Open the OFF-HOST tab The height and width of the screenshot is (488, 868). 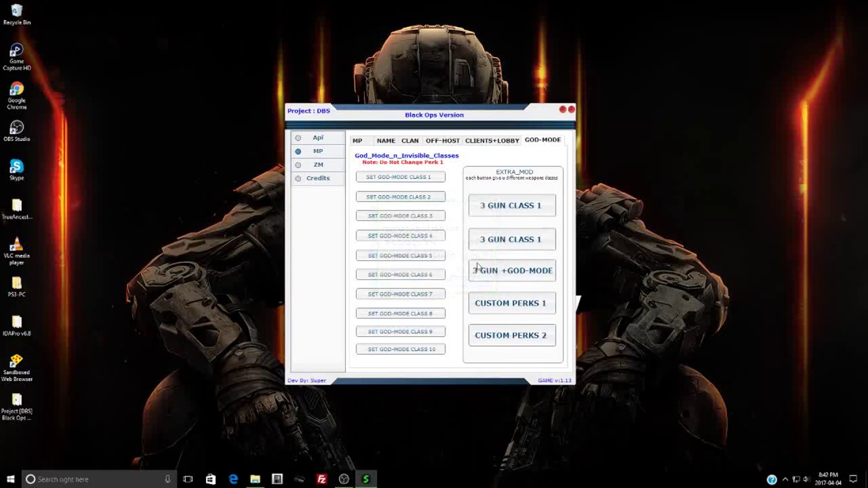point(442,140)
